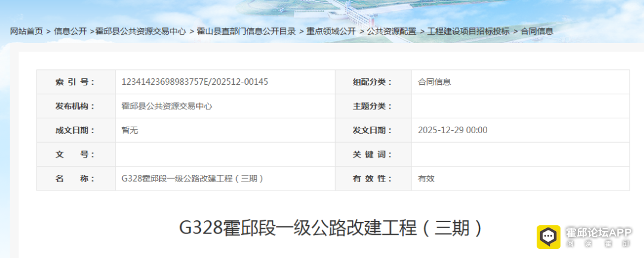This screenshot has height=258, width=644.
Task: Click the 有效性 value 有效
Action: pyautogui.click(x=426, y=179)
